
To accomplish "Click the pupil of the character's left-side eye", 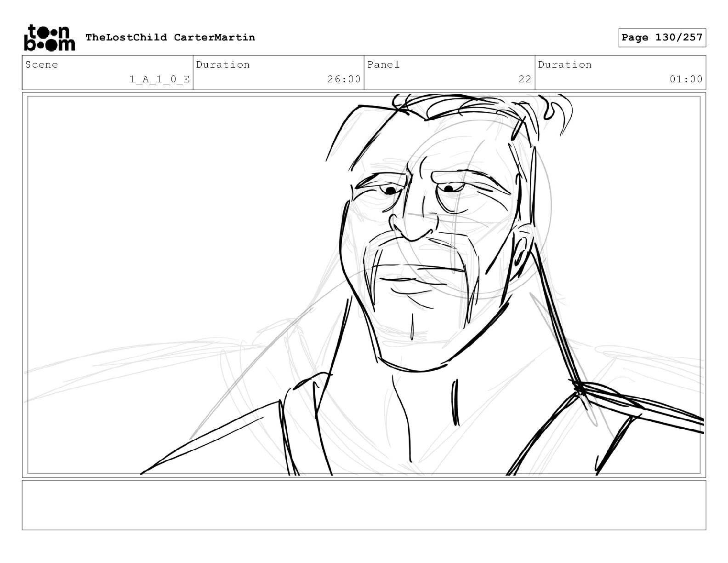I will click(391, 190).
